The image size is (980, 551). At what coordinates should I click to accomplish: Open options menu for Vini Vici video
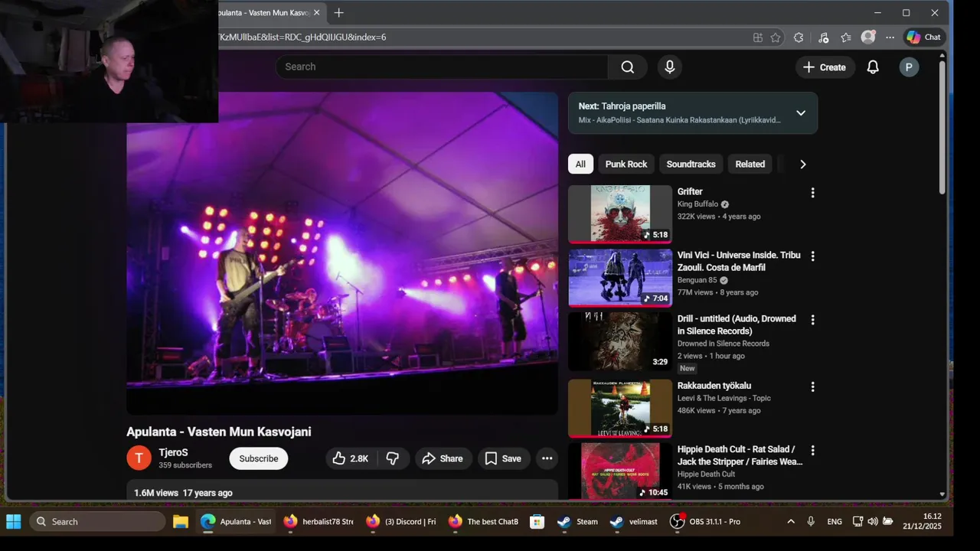(x=812, y=256)
